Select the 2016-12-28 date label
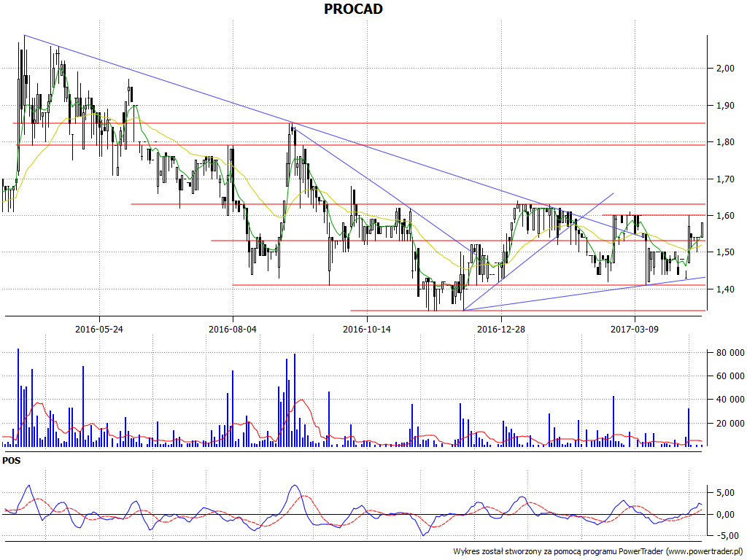Viewport: 747px width, 560px height. [501, 329]
